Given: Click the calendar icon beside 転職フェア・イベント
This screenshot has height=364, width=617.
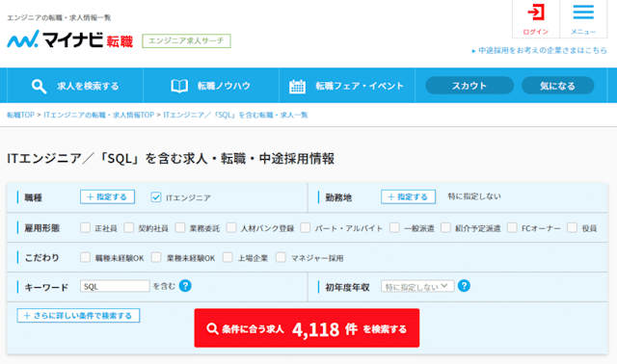Looking at the screenshot, I should [297, 86].
